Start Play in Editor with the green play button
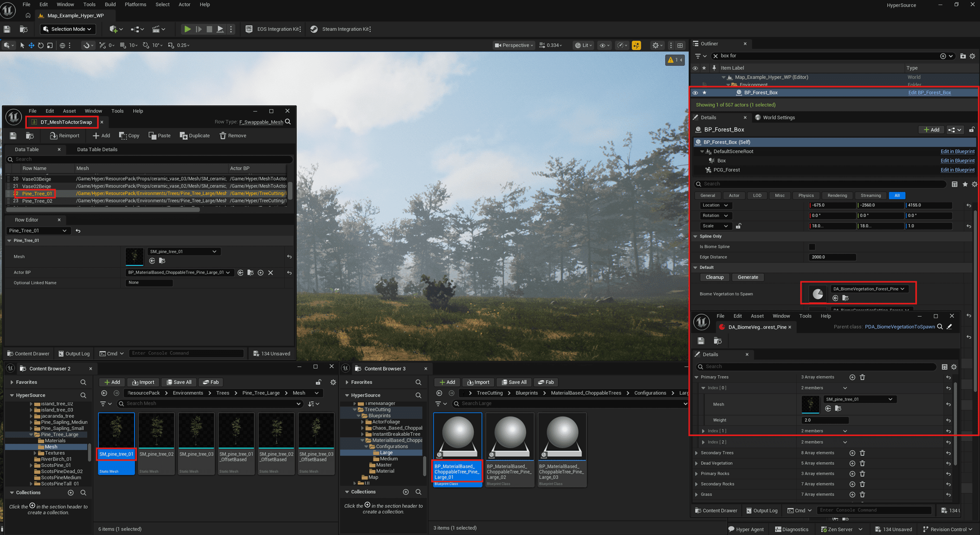Viewport: 980px width, 535px height. [187, 29]
